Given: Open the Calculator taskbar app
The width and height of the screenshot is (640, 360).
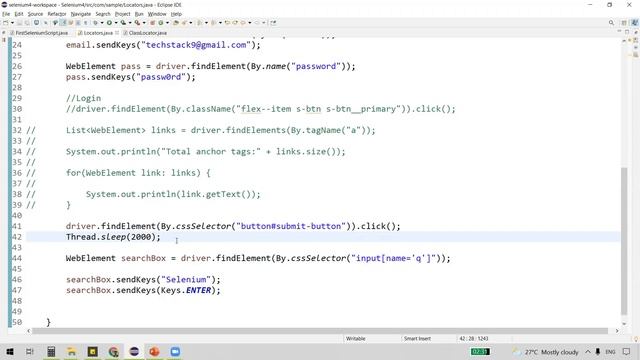Looking at the screenshot, I should point(51,351).
